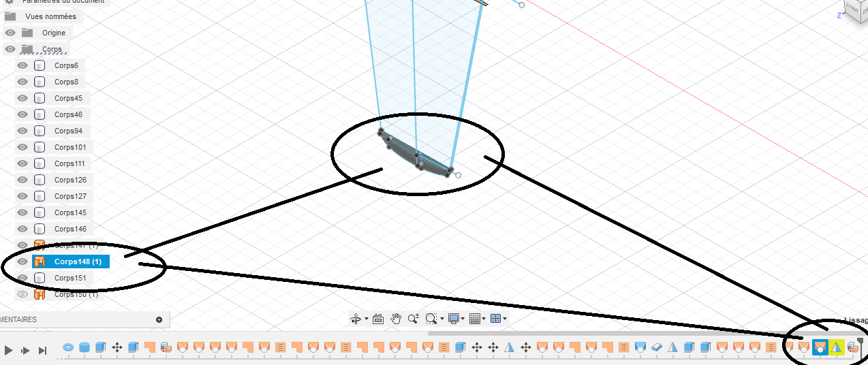
Task: Open the Zoom Window dropdown arrow
Action: (x=441, y=319)
